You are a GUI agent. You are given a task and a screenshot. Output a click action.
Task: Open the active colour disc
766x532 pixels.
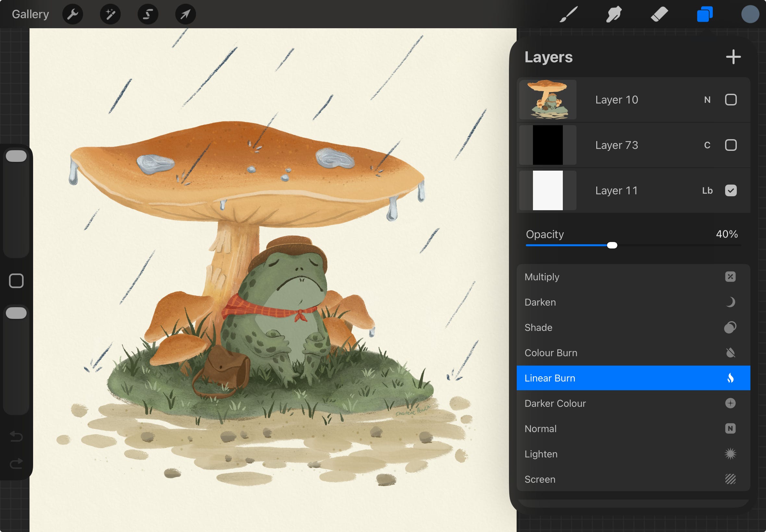click(750, 14)
